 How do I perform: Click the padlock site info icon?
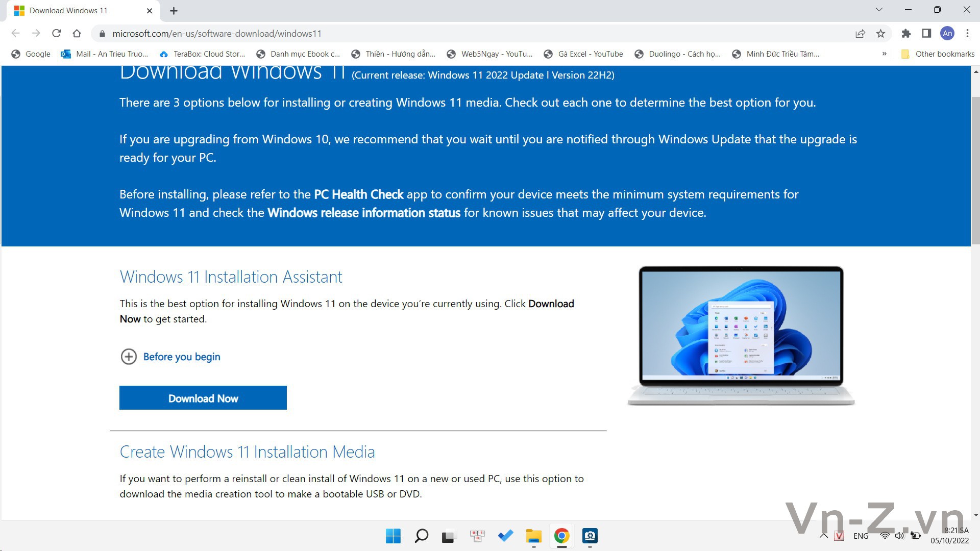[x=102, y=34]
